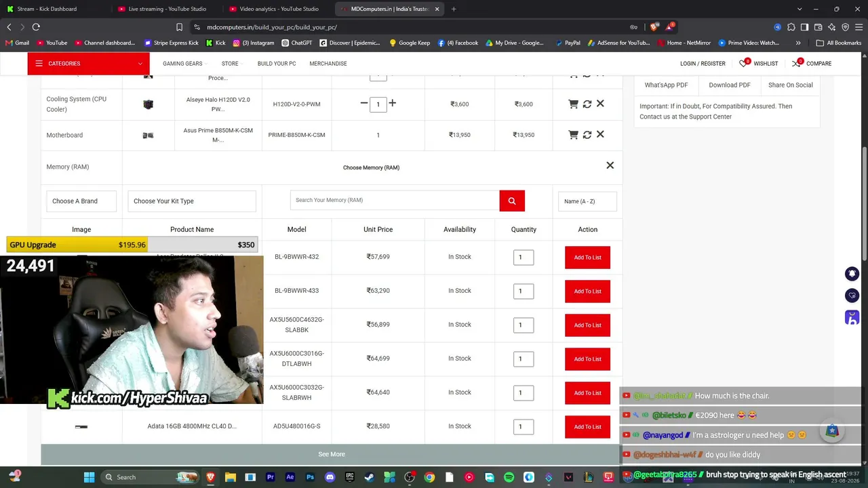Open the browser extensions puzzle icon
The image size is (868, 488).
click(x=791, y=27)
